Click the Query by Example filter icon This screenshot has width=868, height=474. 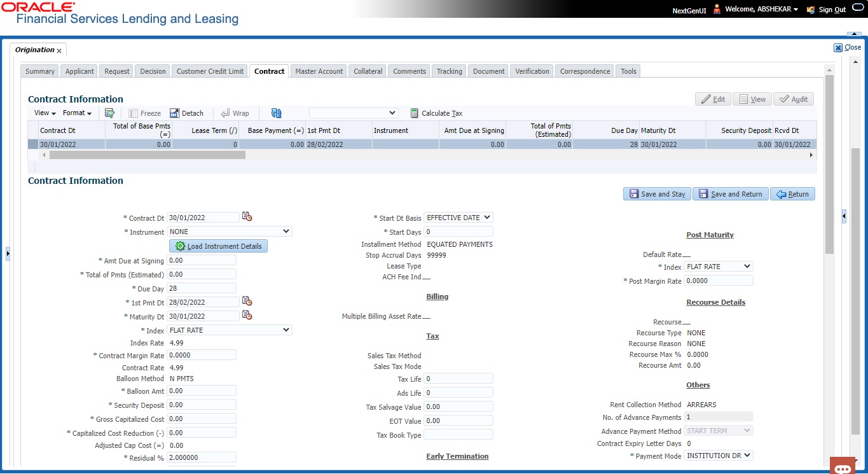click(109, 113)
